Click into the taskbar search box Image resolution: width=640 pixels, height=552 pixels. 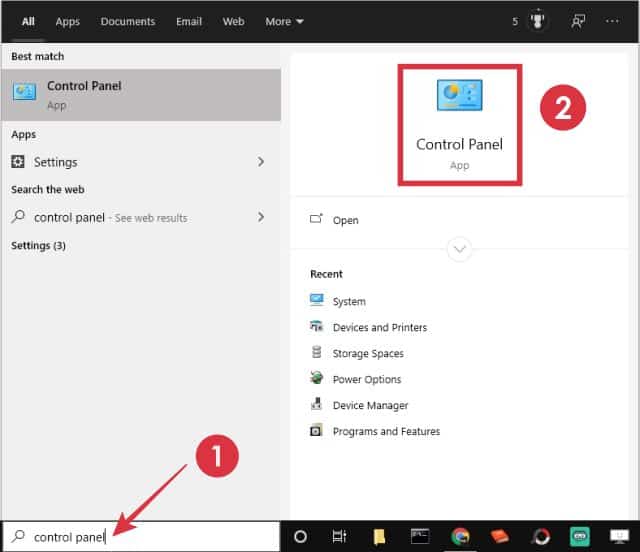[x=141, y=536]
